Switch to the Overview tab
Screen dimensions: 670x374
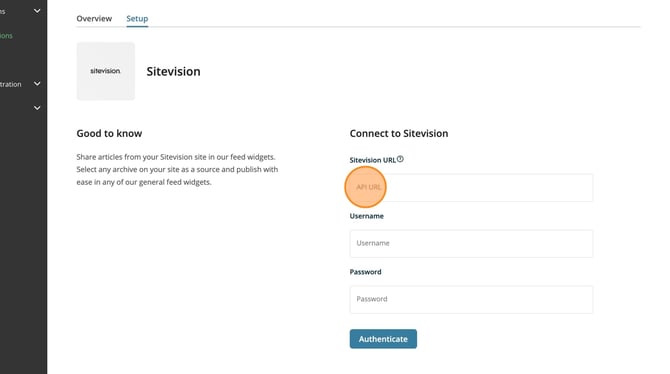pyautogui.click(x=94, y=18)
